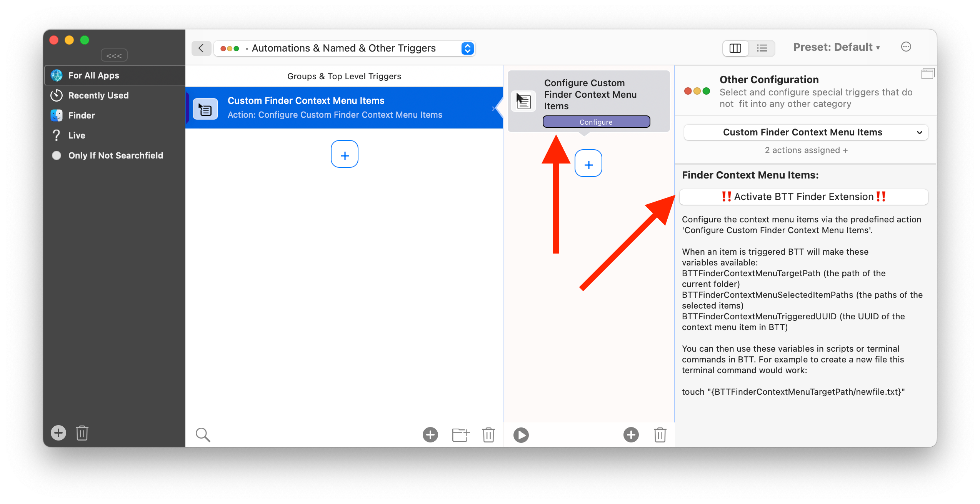The width and height of the screenshot is (980, 504).
Task: Collapse sidebar with the <<< button
Action: [114, 55]
